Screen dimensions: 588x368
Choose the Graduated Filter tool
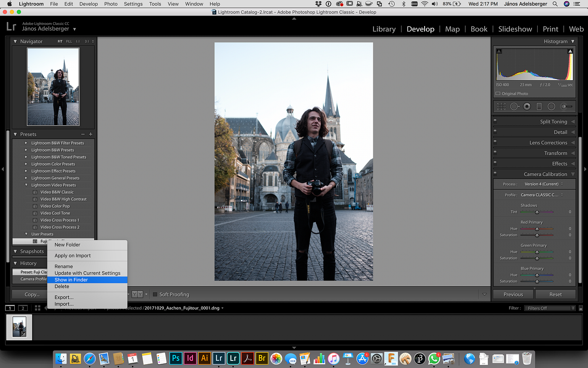[x=539, y=106]
